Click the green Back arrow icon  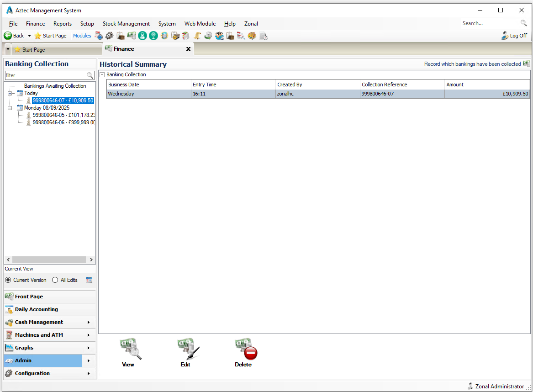point(8,36)
